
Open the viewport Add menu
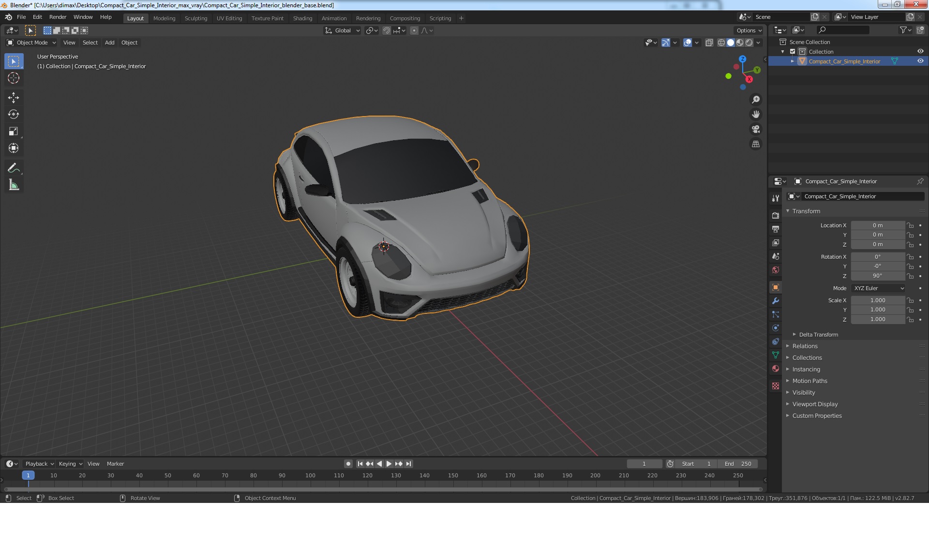pos(110,43)
